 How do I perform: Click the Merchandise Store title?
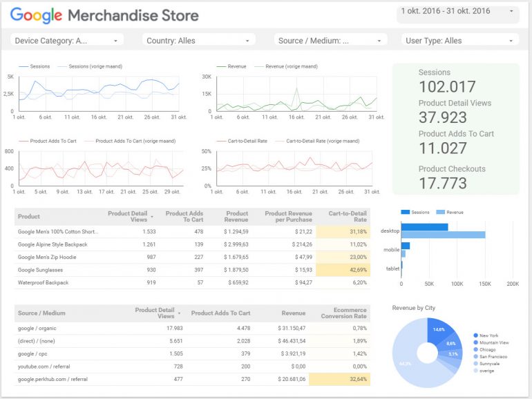[133, 15]
